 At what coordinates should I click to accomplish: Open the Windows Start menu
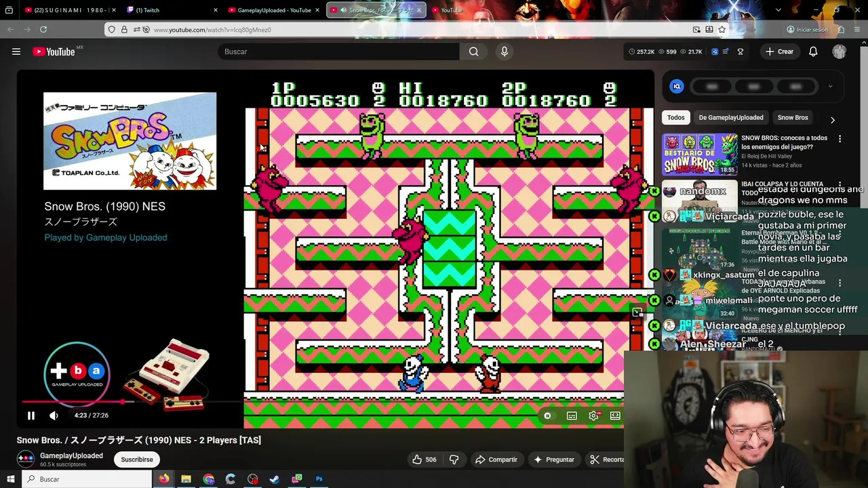tap(10, 479)
